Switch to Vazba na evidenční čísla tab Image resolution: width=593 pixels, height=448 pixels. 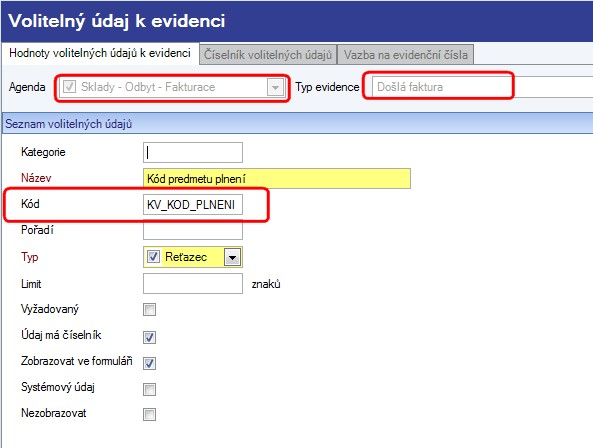405,54
